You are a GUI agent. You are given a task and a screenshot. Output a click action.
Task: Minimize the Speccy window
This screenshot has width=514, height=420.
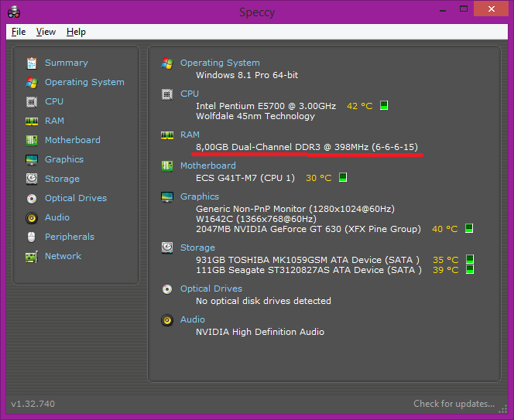(x=443, y=9)
